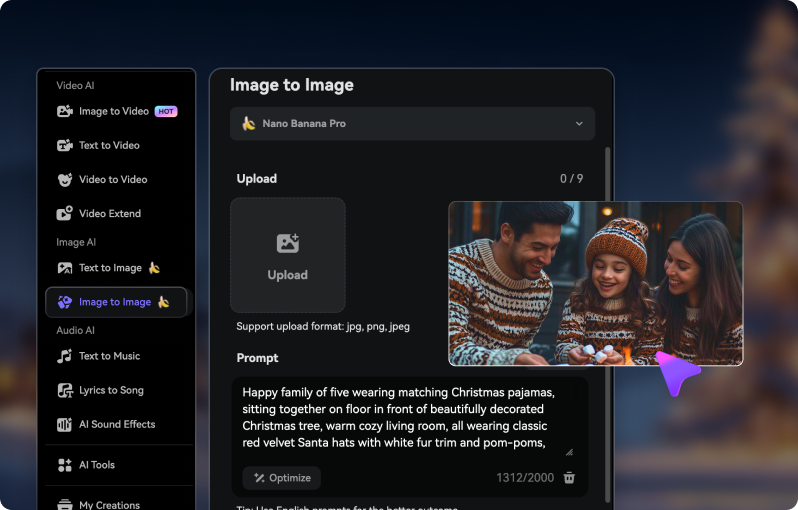Image resolution: width=798 pixels, height=510 pixels.
Task: Click the Text to Video icon
Action: coord(65,145)
